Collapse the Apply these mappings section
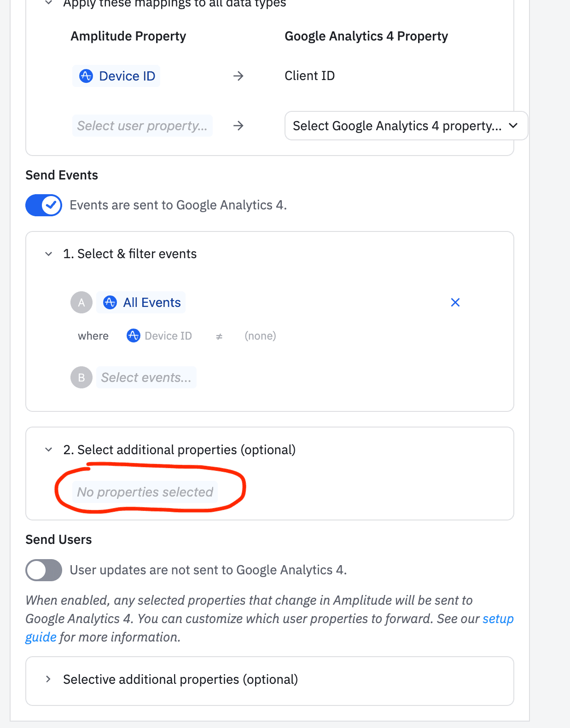Viewport: 570px width, 728px height. pyautogui.click(x=48, y=3)
